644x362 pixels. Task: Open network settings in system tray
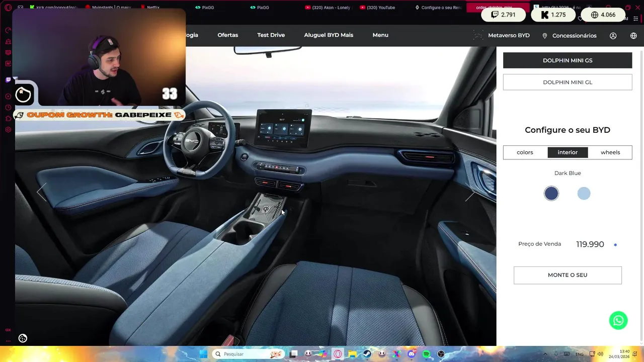point(592,354)
